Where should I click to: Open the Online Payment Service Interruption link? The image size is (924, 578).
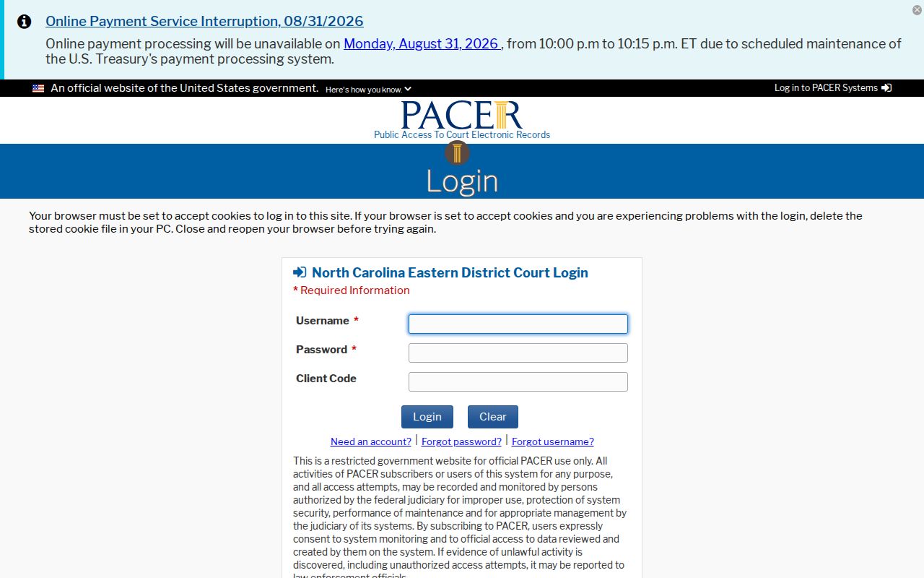coord(204,22)
